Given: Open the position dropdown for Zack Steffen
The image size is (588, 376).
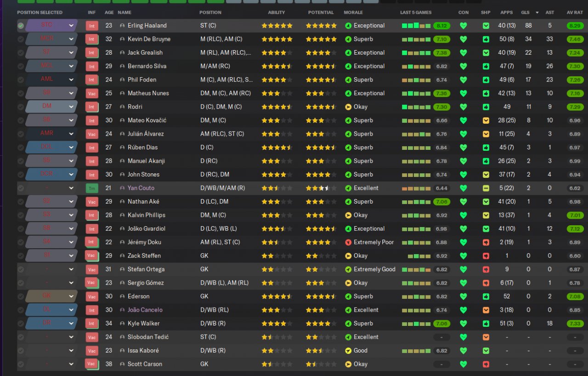Looking at the screenshot, I should [x=51, y=256].
